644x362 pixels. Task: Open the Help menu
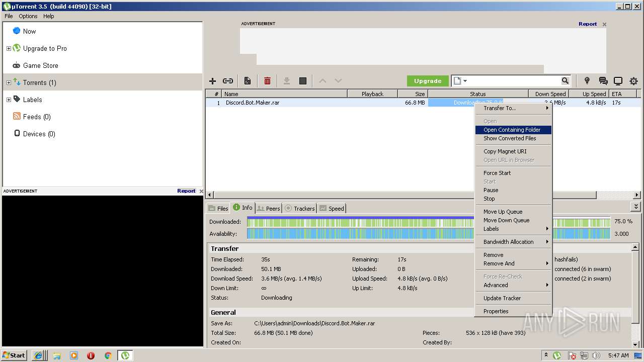click(x=48, y=16)
